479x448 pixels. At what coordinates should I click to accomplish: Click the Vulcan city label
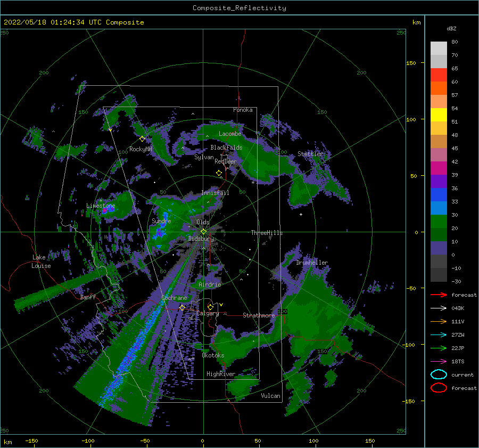click(x=270, y=396)
